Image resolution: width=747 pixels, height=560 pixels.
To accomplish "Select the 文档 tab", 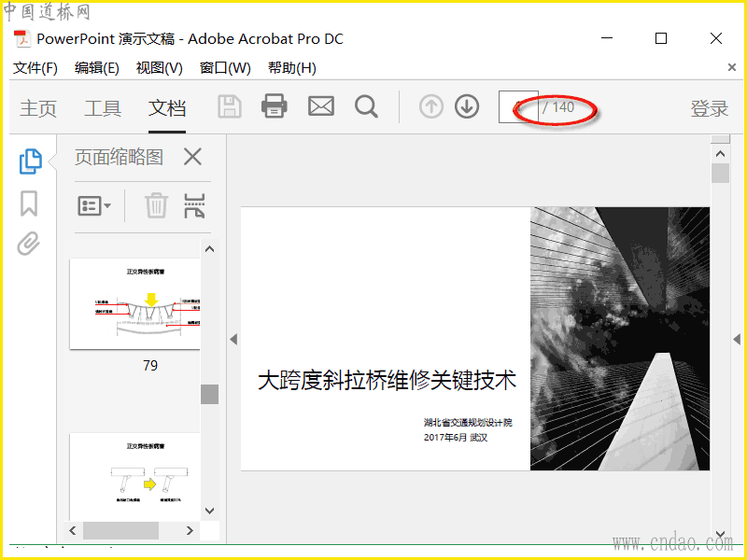I will point(167,108).
